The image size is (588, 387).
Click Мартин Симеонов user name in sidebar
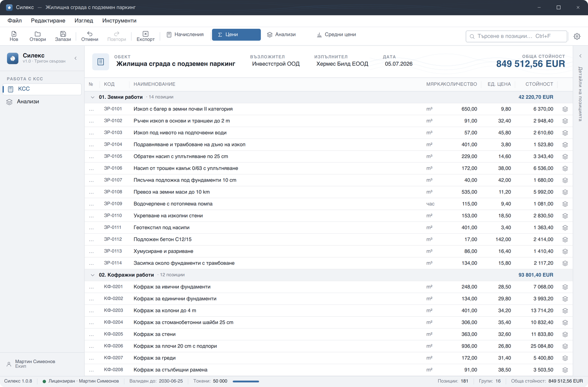[x=35, y=362]
